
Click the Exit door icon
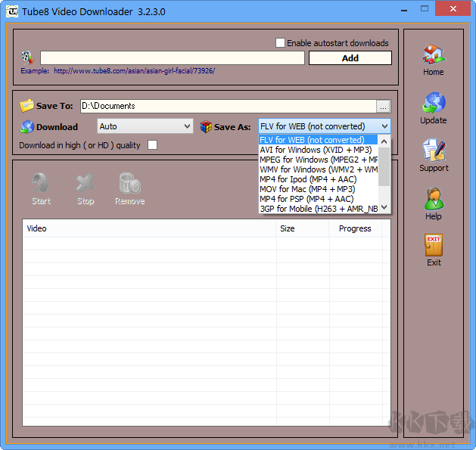434,246
